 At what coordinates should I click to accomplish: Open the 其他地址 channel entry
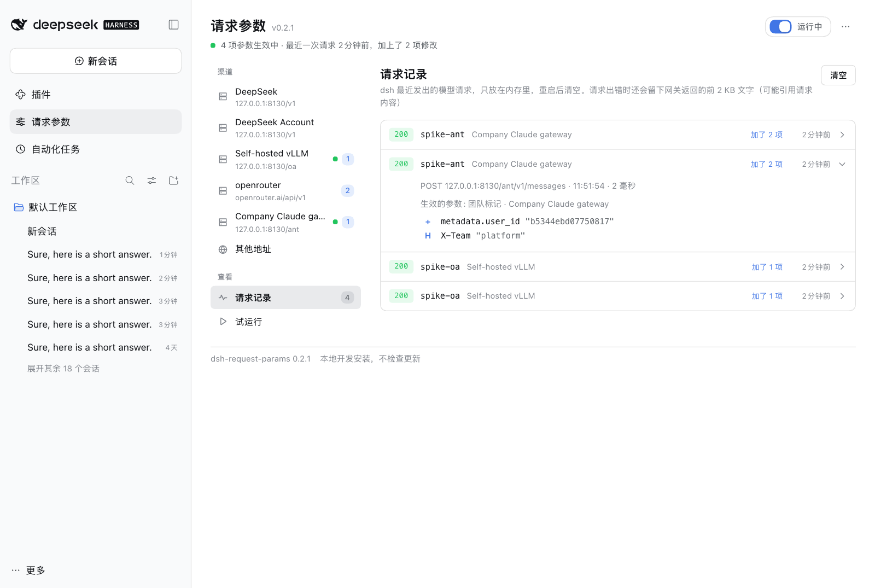[285, 249]
